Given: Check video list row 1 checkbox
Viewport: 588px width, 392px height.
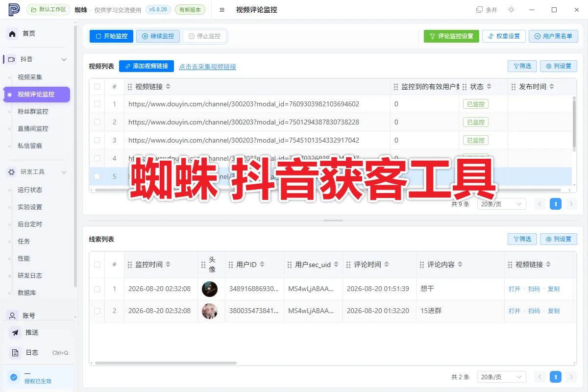Looking at the screenshot, I should click(x=97, y=104).
